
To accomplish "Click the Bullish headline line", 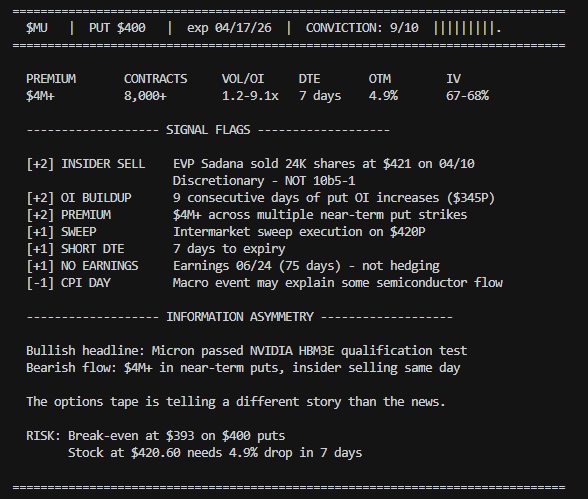I will [246, 351].
